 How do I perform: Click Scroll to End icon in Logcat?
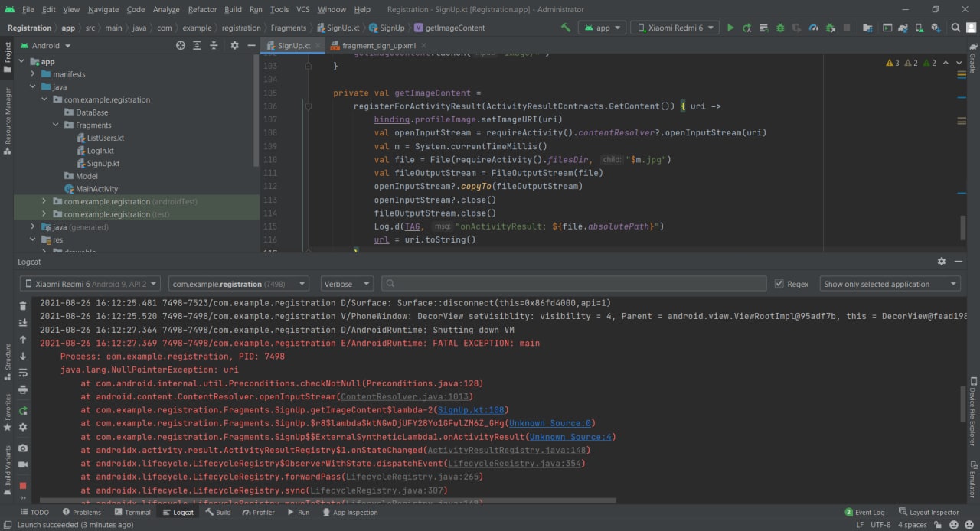coord(23,322)
